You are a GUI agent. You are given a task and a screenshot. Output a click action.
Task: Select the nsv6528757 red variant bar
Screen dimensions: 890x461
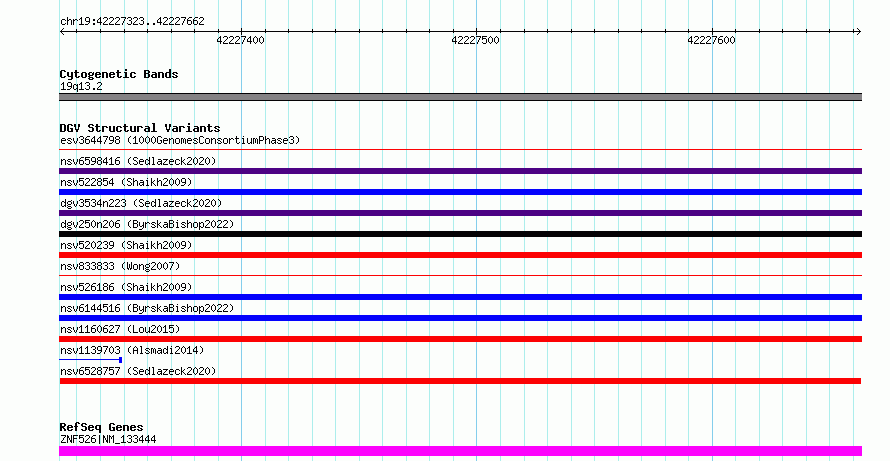click(x=460, y=381)
